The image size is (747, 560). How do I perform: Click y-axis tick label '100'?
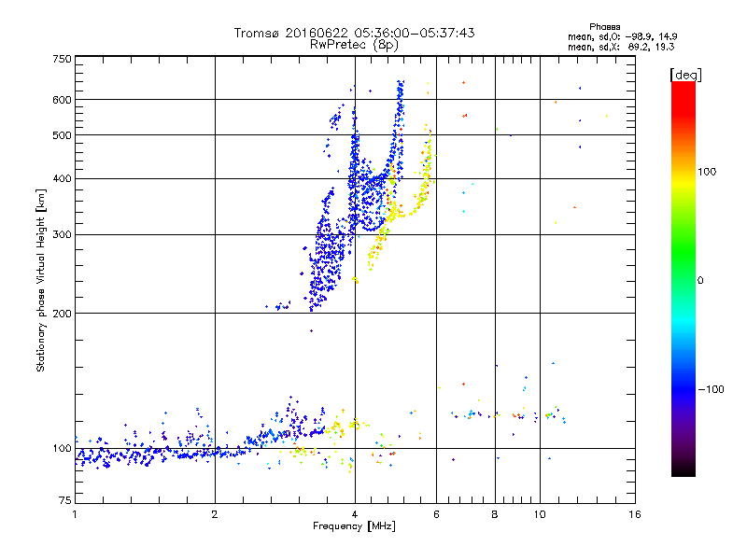point(62,449)
